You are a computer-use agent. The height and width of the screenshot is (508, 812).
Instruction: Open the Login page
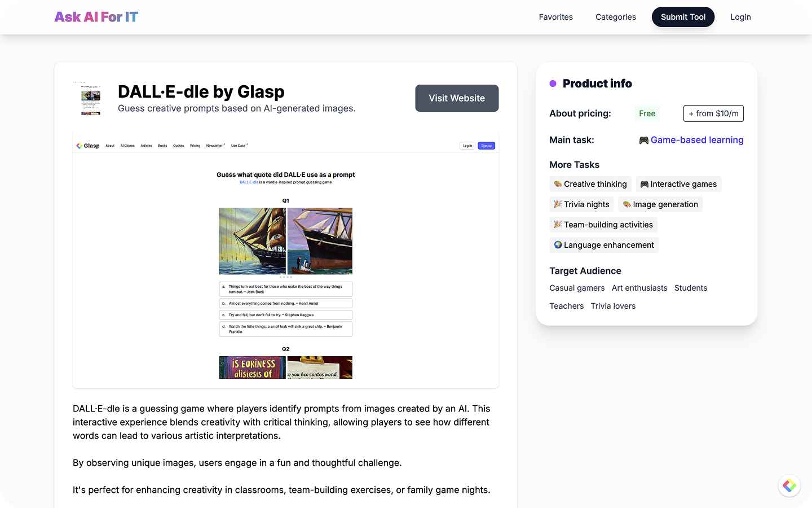point(740,17)
